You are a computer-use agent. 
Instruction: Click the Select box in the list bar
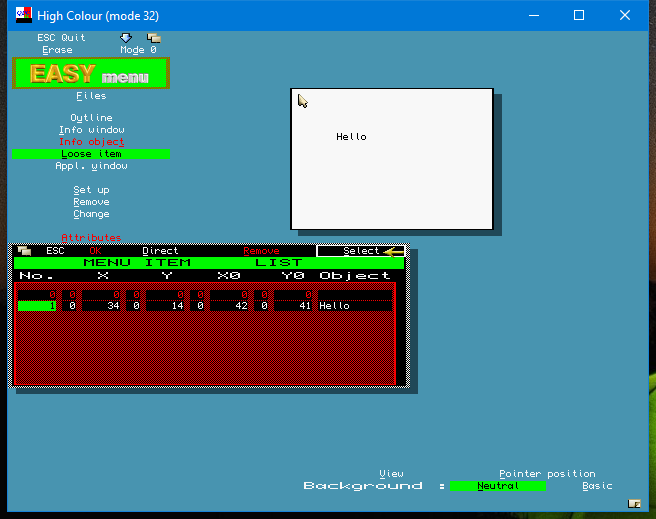(361, 251)
